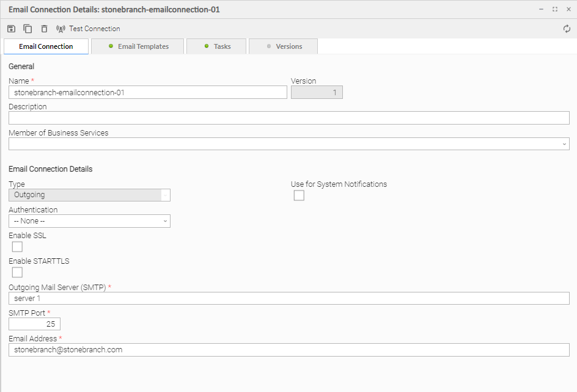Open the Type dropdown showing Outgoing
577x392 pixels.
pyautogui.click(x=89, y=195)
